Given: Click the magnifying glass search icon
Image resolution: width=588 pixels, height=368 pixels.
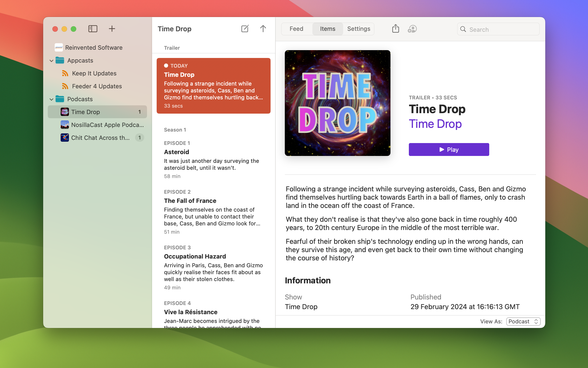Looking at the screenshot, I should click(x=463, y=29).
